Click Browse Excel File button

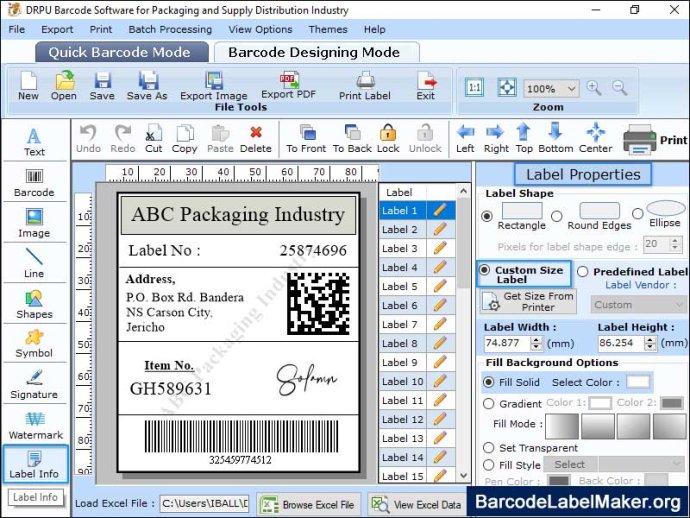pos(309,505)
